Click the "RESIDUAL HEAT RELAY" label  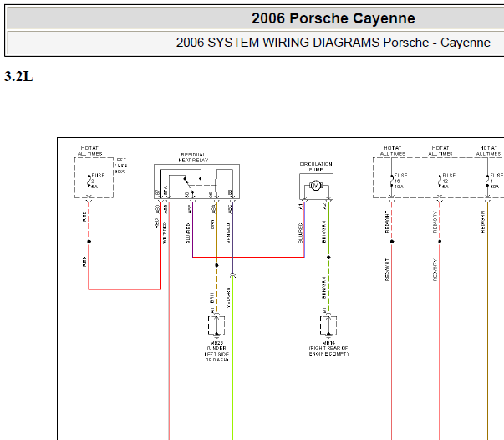(x=193, y=157)
